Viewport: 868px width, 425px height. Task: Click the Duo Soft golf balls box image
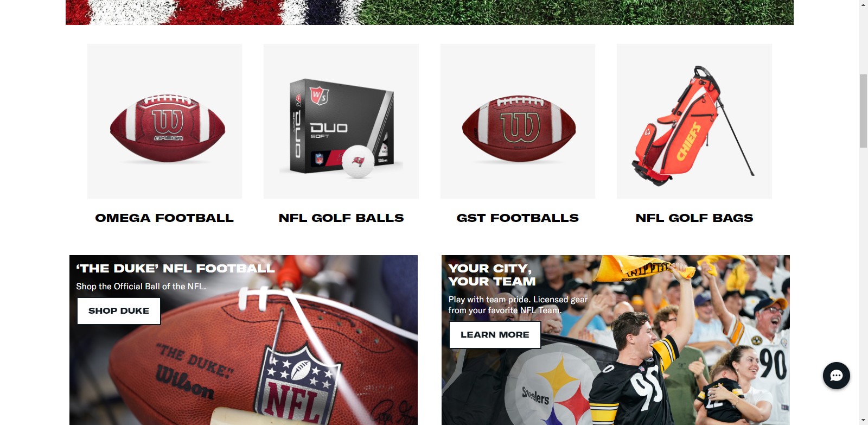(341, 122)
